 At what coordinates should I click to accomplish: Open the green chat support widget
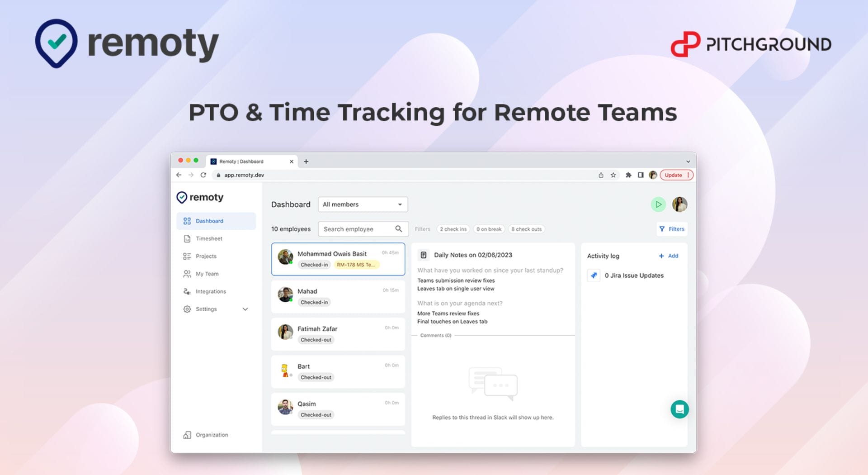[679, 409]
